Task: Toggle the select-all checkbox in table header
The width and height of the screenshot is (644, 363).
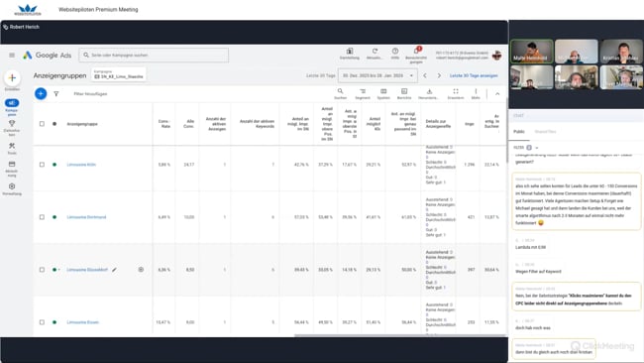Action: pyautogui.click(x=42, y=124)
